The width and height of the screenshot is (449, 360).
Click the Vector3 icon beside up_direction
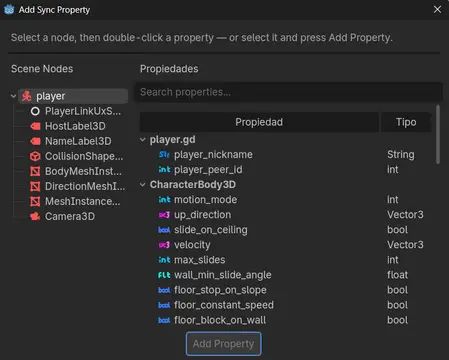coord(164,215)
